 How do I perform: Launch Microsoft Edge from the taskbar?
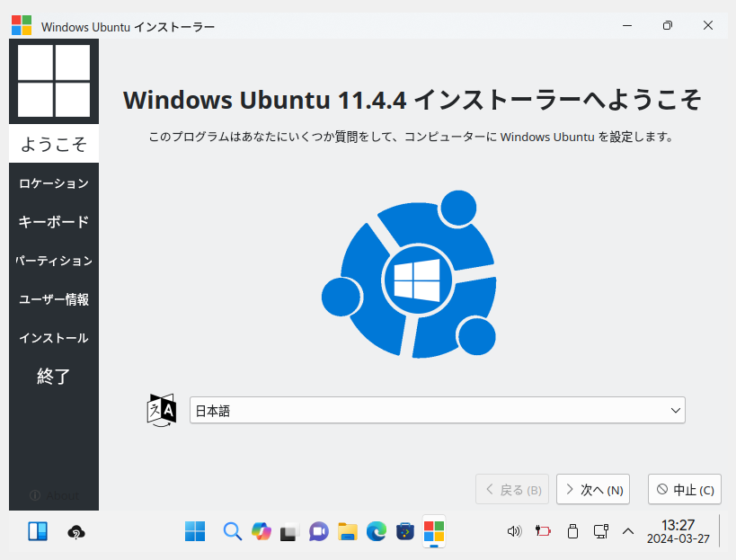click(x=376, y=531)
